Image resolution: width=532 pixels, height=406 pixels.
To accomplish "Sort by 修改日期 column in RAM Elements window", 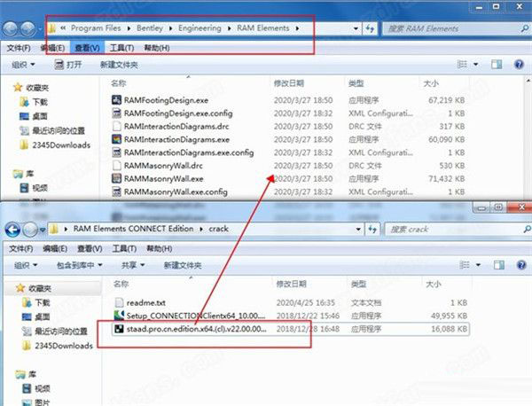I will (x=289, y=83).
